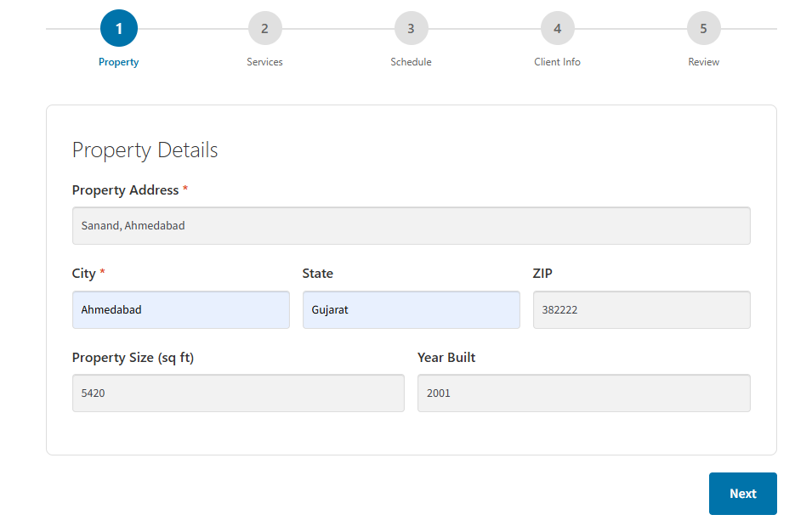Image resolution: width=812 pixels, height=526 pixels.
Task: Click the Property Size (sq ft) label
Action: tap(133, 358)
